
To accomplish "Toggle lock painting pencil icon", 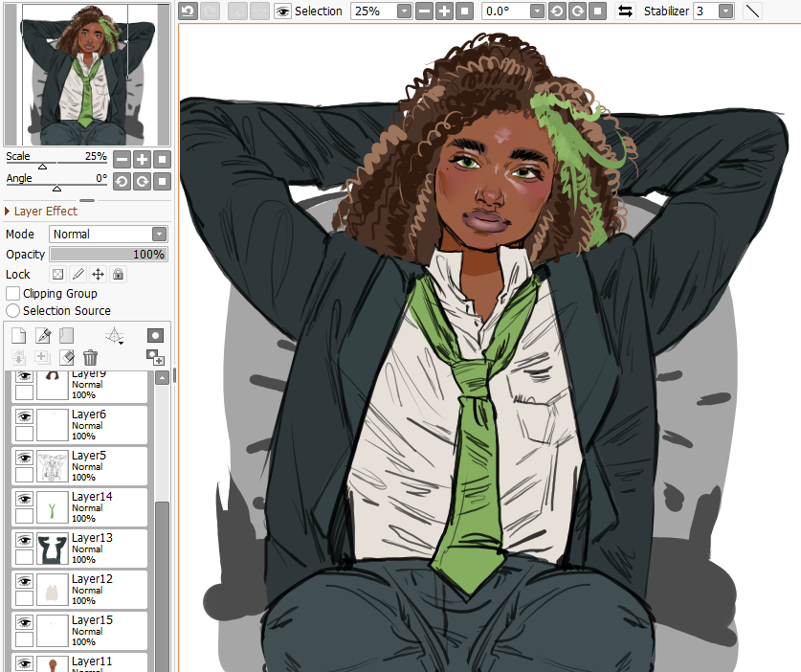I will [x=78, y=275].
